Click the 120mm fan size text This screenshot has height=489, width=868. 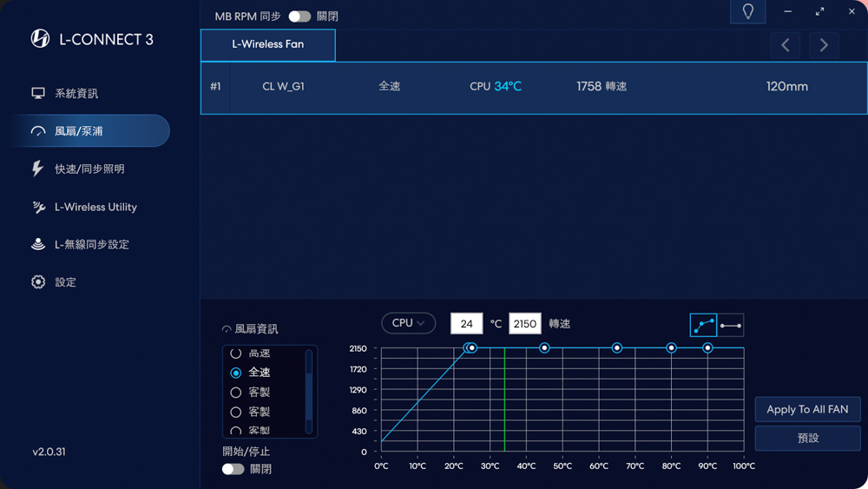click(x=787, y=86)
